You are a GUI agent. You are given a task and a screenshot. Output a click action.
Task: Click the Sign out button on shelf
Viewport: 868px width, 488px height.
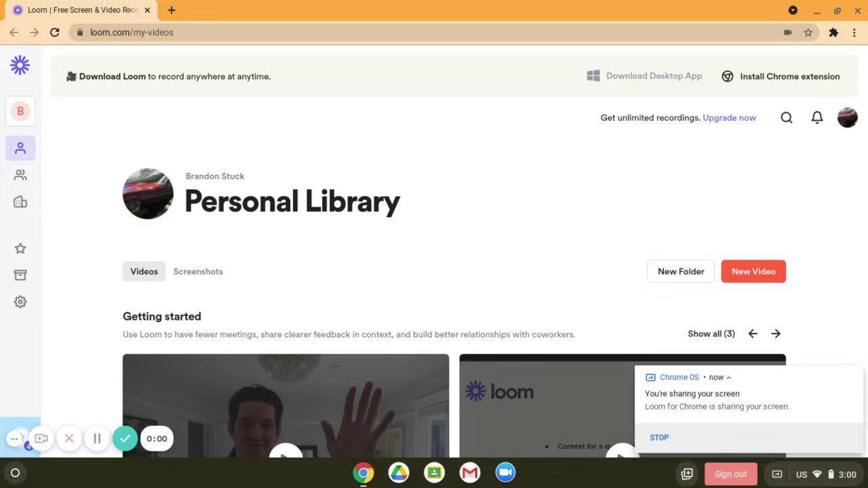tap(730, 474)
